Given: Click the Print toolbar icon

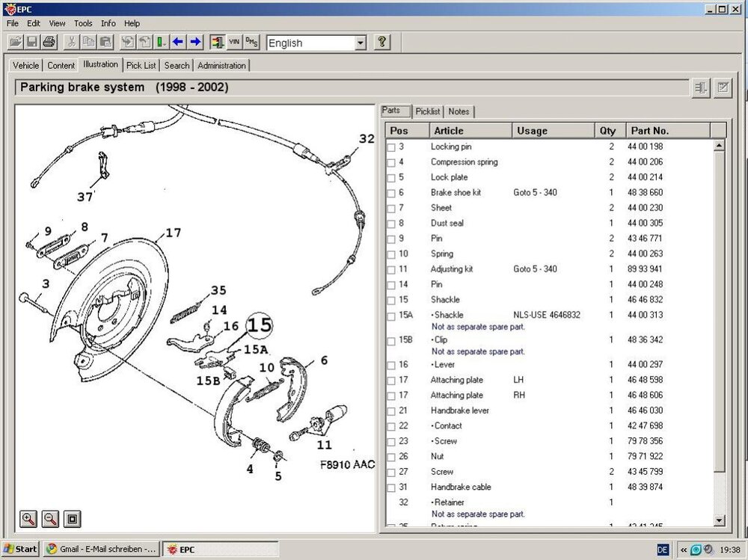Looking at the screenshot, I should (x=49, y=42).
